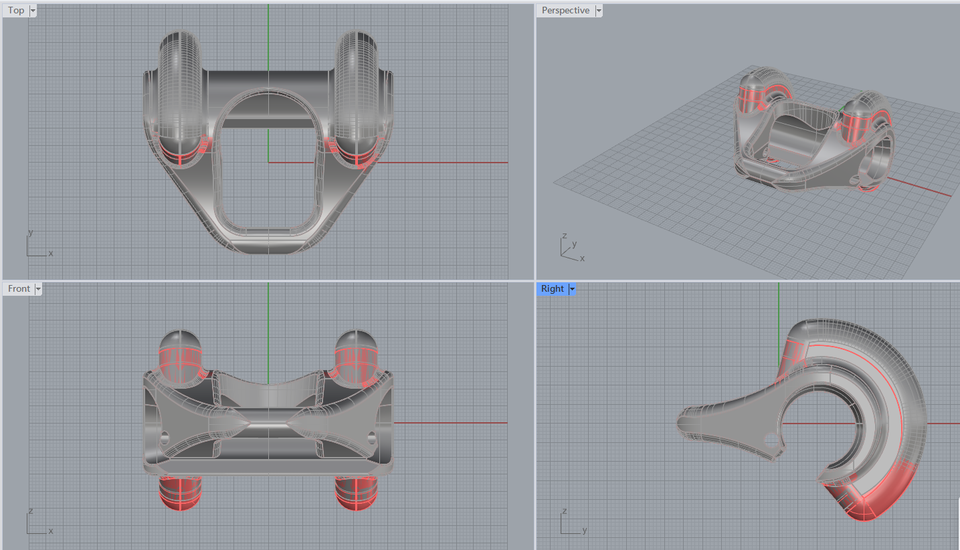Open the Right viewport dropdown arrow

click(x=571, y=288)
